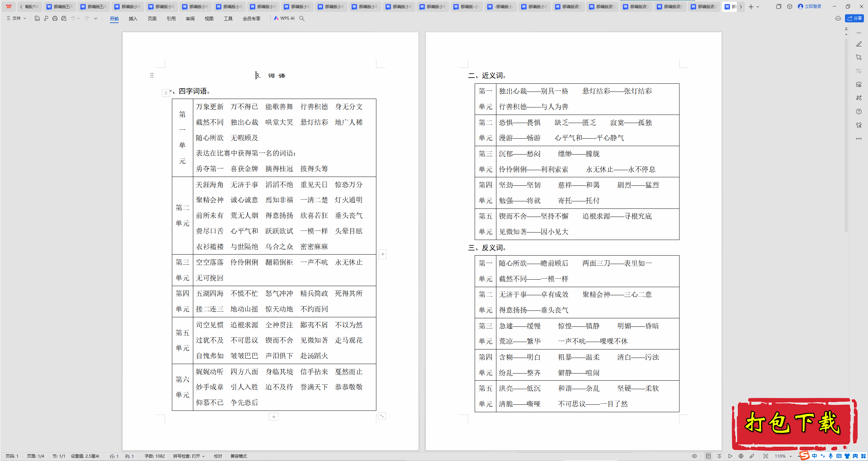
Task: Open the 审阅 ribbon tab
Action: [190, 19]
